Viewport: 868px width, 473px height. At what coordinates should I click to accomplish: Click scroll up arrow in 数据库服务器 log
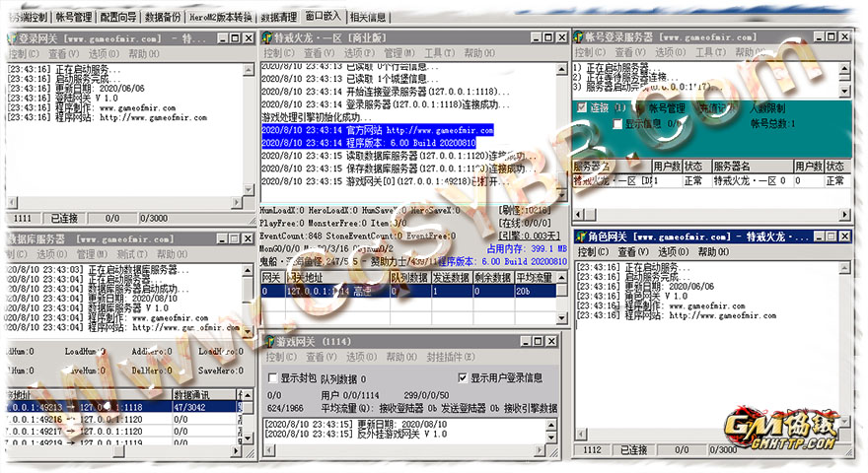pyautogui.click(x=248, y=270)
